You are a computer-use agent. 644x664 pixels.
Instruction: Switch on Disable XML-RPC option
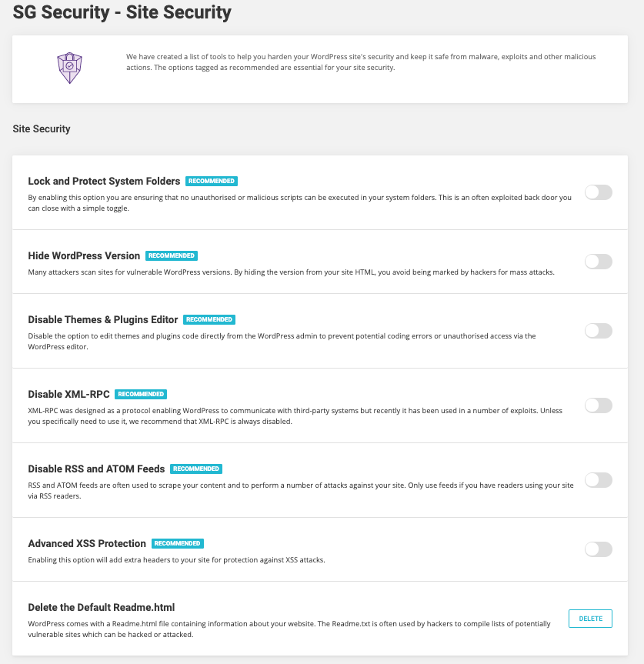click(x=598, y=405)
